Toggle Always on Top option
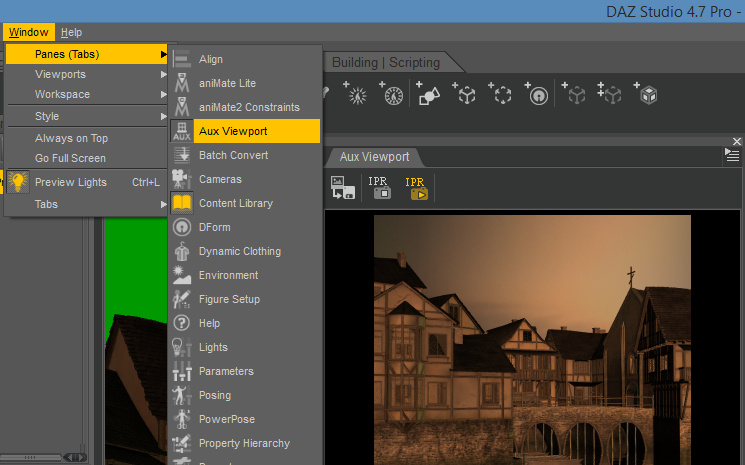The height and width of the screenshot is (465, 745). tap(71, 138)
